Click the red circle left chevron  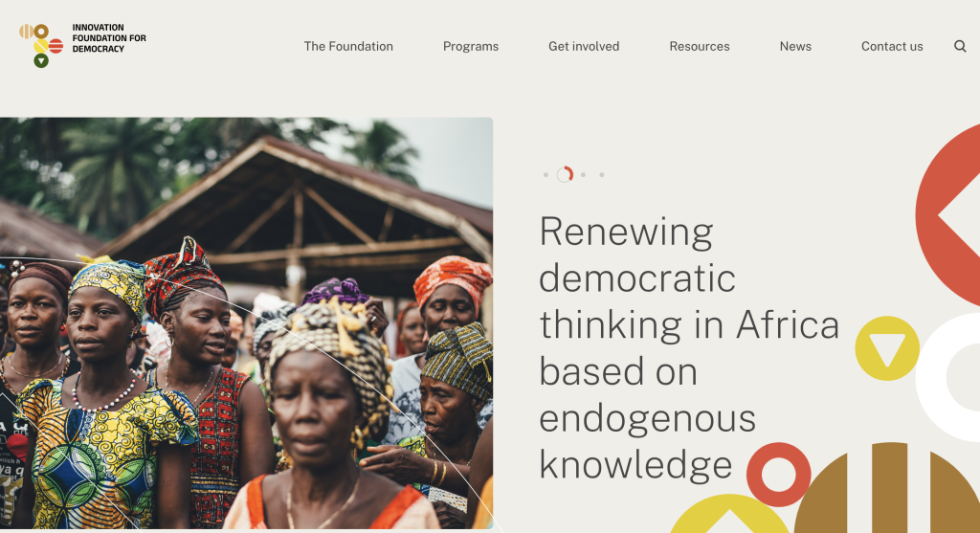tap(952, 214)
